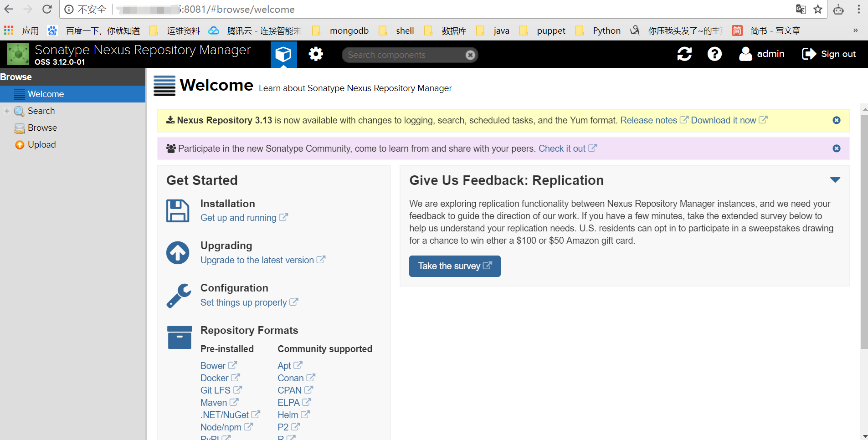Open the Docker format link

220,378
